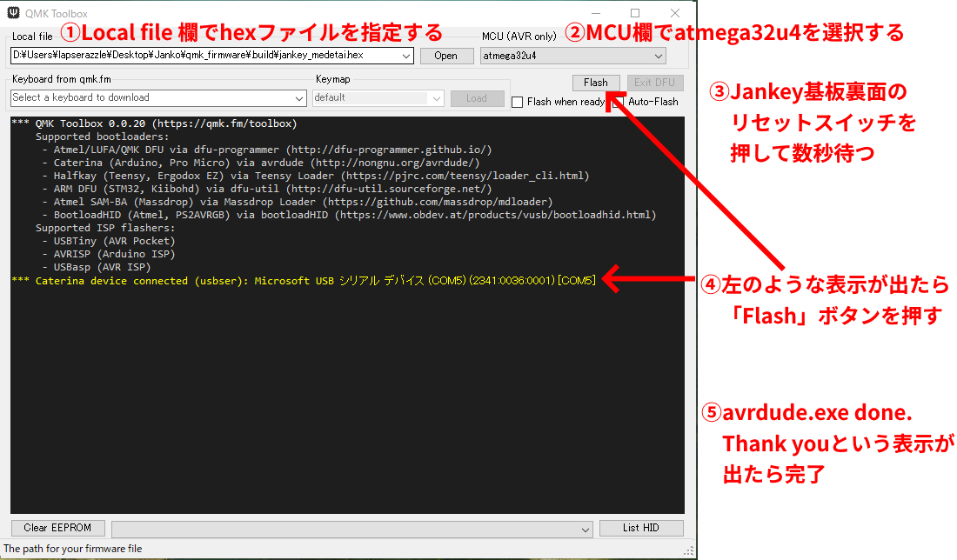This screenshot has height=560, width=957.
Task: Enable the Flash when ready checkbox
Action: (518, 102)
